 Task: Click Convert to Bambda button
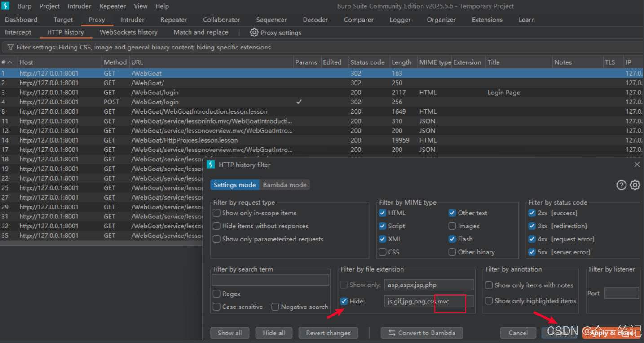click(422, 333)
